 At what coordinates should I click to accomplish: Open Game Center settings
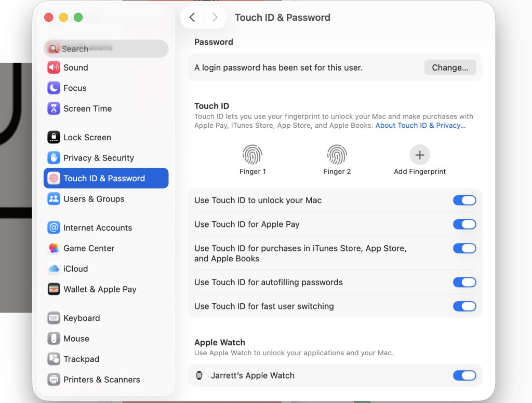tap(88, 248)
